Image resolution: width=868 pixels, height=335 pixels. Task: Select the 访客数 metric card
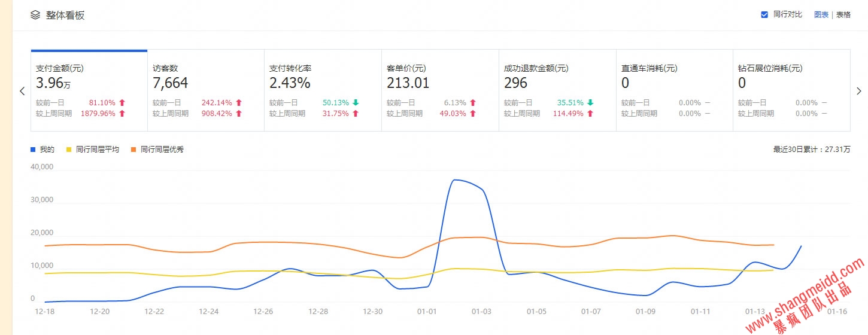(206, 90)
